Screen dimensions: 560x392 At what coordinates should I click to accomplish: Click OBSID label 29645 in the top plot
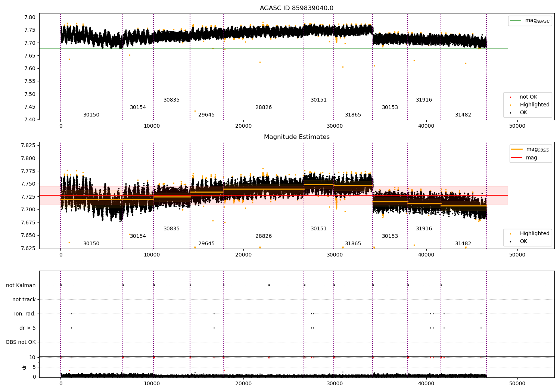point(206,115)
